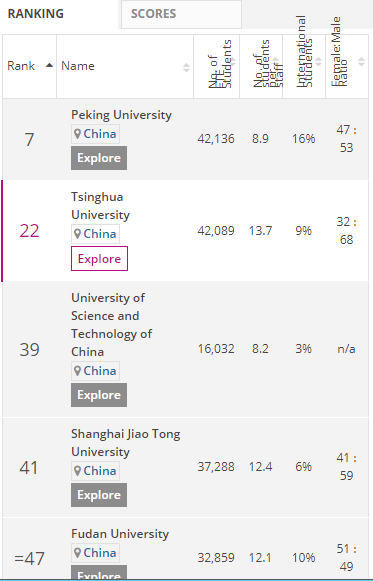Sort by International Students column
This screenshot has width=373, height=581.
tap(319, 62)
